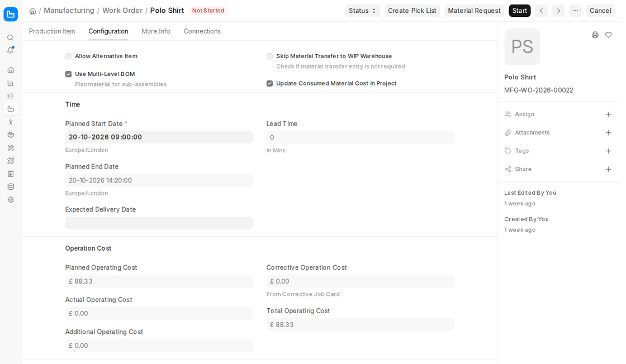Click the blue factory app logo
This screenshot has height=364, width=626.
tap(11, 15)
